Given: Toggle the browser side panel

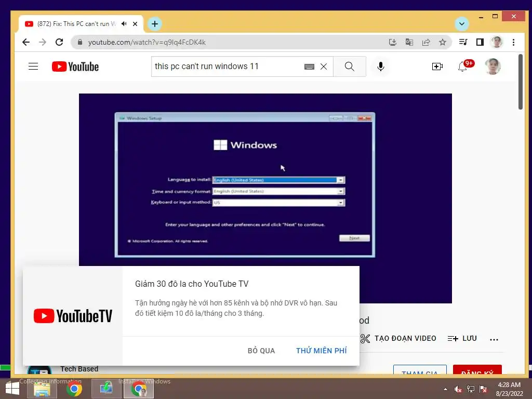Looking at the screenshot, I should point(480,42).
